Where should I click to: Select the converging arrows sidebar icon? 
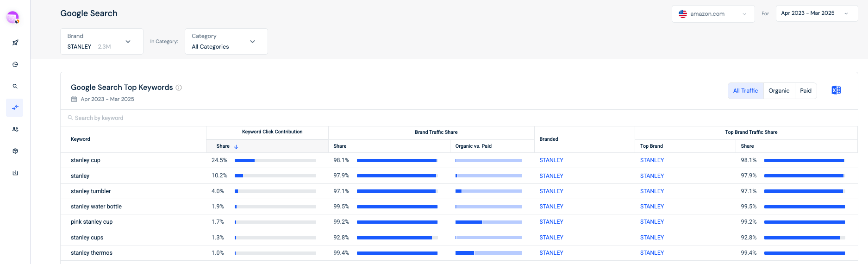coord(15,107)
